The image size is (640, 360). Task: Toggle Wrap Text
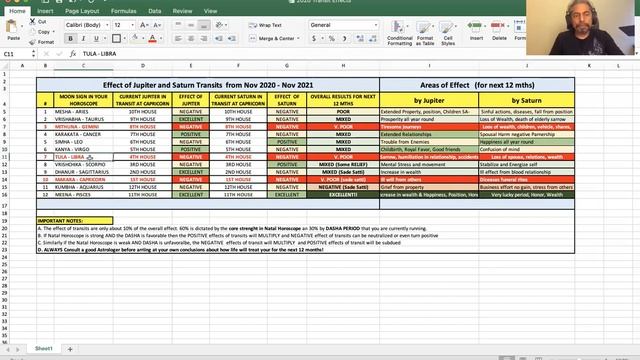click(265, 25)
